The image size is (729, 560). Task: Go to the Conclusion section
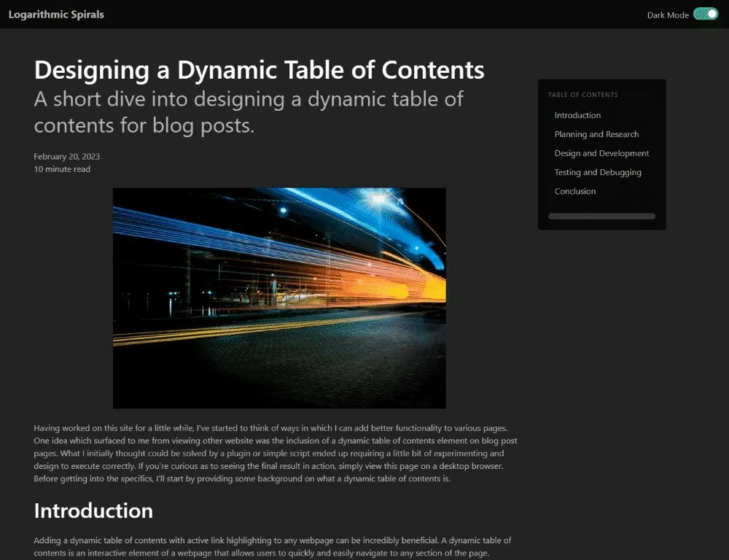(x=574, y=191)
